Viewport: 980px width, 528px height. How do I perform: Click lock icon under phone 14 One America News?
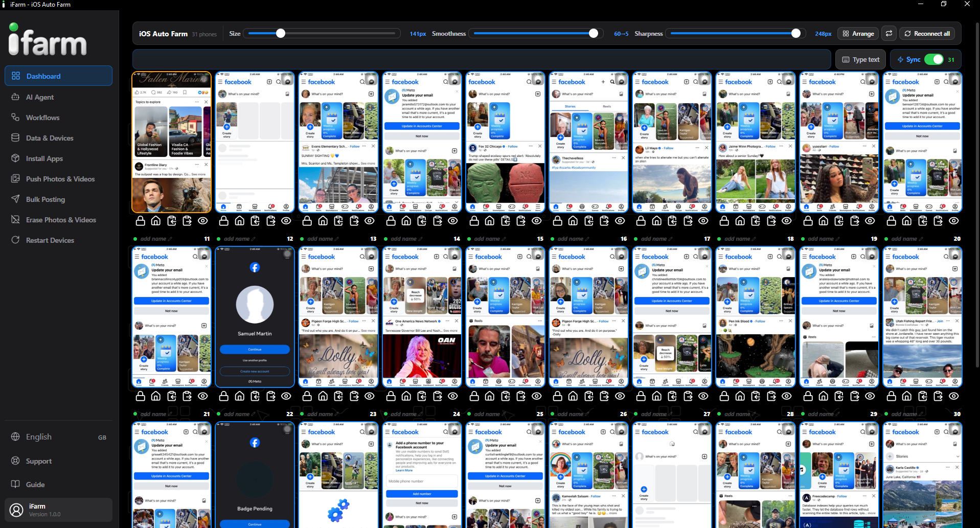click(x=391, y=396)
